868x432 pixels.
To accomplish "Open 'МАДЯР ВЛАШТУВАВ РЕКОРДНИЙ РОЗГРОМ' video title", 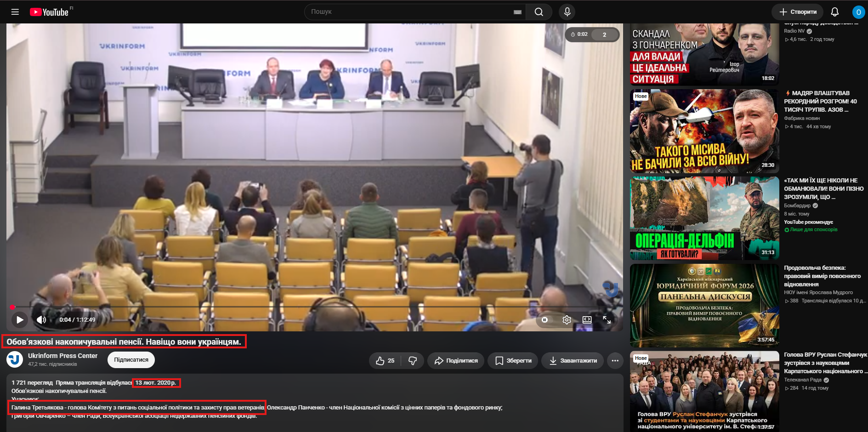I will tap(821, 101).
